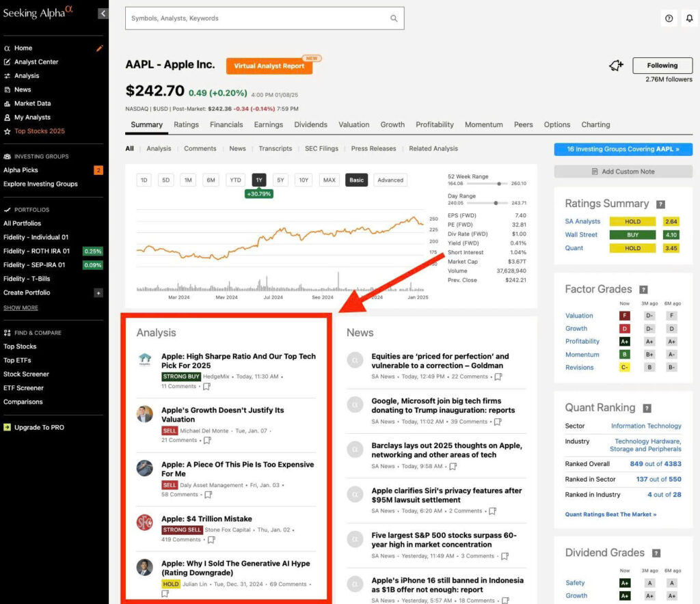Open the Peers tab
Image resolution: width=700 pixels, height=604 pixels.
523,125
